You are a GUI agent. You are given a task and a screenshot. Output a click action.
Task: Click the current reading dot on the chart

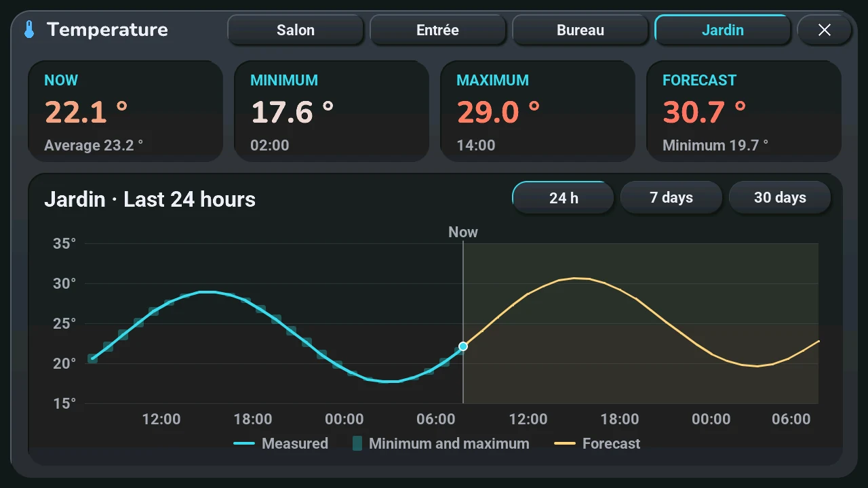pyautogui.click(x=463, y=346)
